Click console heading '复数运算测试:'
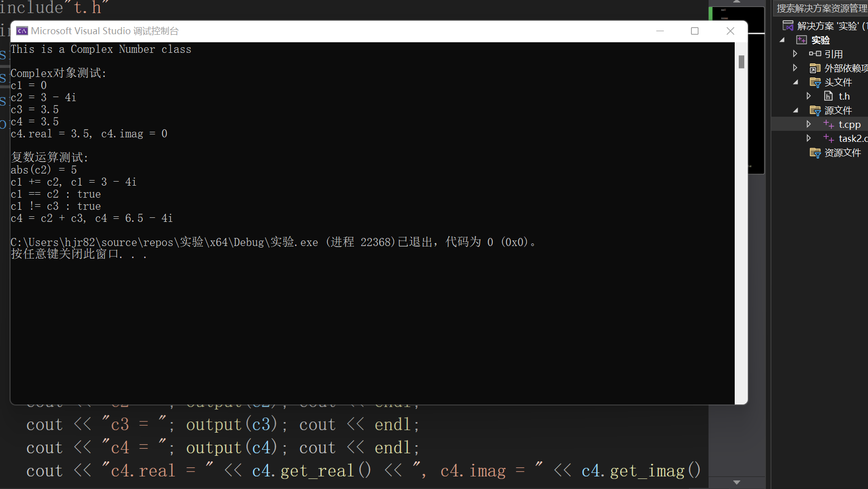 coord(49,157)
